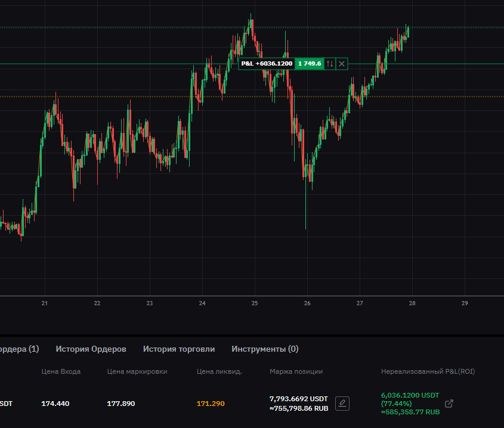
Task: Click the Цена Входа column header
Action: click(61, 371)
